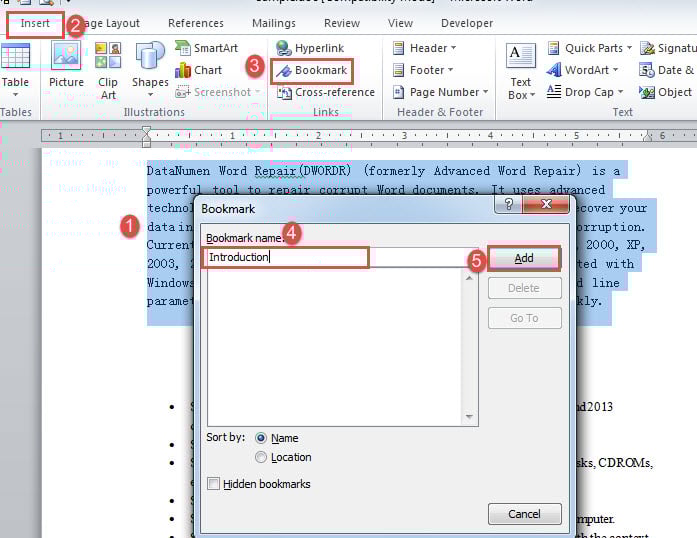Expand the Footer dropdown arrow
Image resolution: width=697 pixels, height=538 pixels.
pyautogui.click(x=450, y=70)
